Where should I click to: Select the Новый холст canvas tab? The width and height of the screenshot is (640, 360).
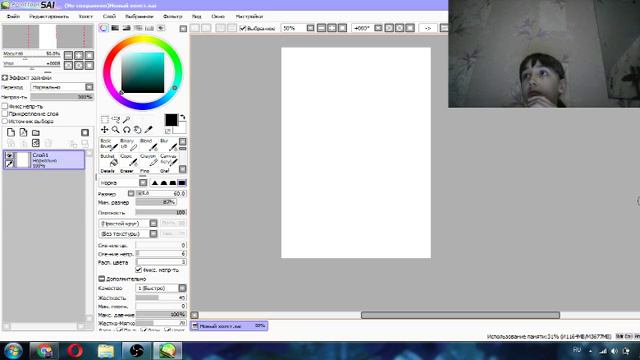coord(229,326)
